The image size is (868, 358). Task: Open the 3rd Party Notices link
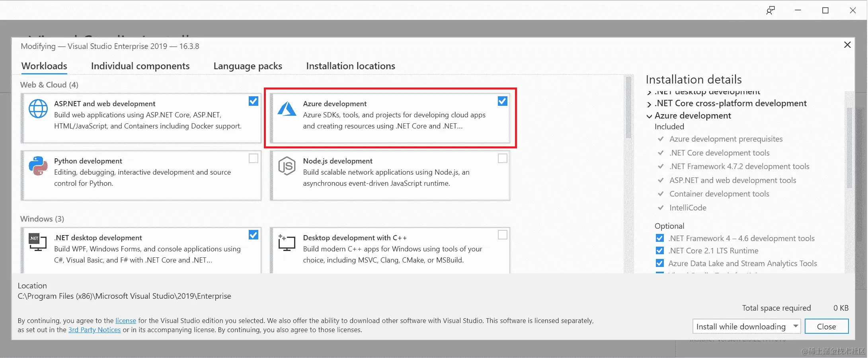pyautogui.click(x=94, y=330)
